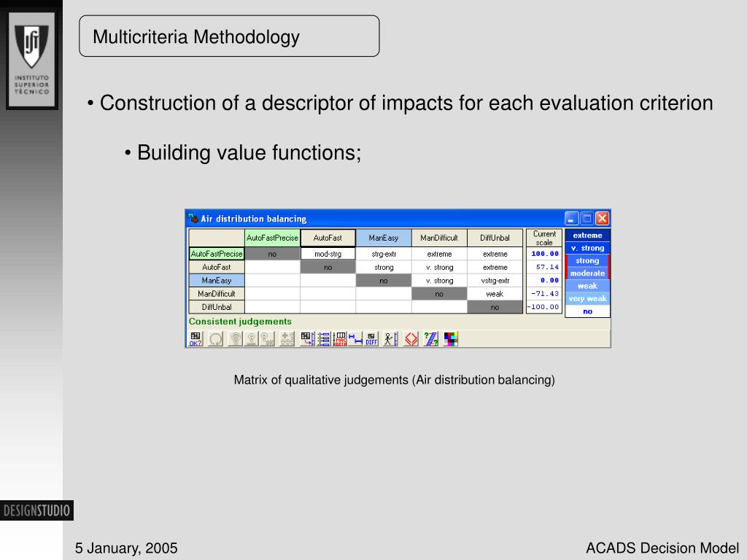
Task: Click the 'strg-extr' matrix cell
Action: tap(384, 254)
